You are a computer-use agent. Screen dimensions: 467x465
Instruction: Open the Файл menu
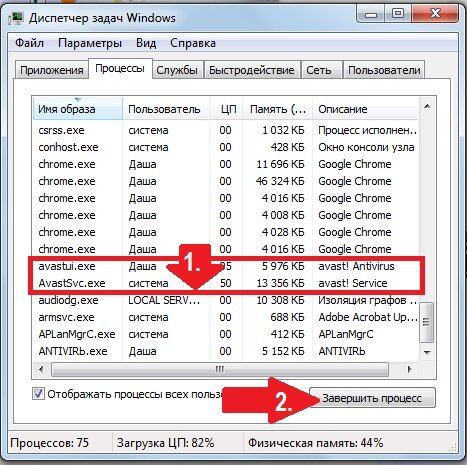pyautogui.click(x=29, y=43)
